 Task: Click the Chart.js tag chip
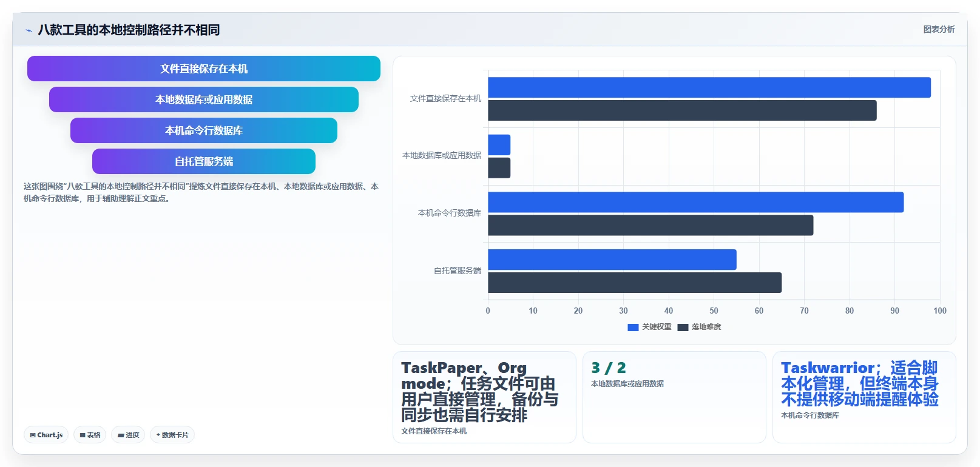pos(46,435)
